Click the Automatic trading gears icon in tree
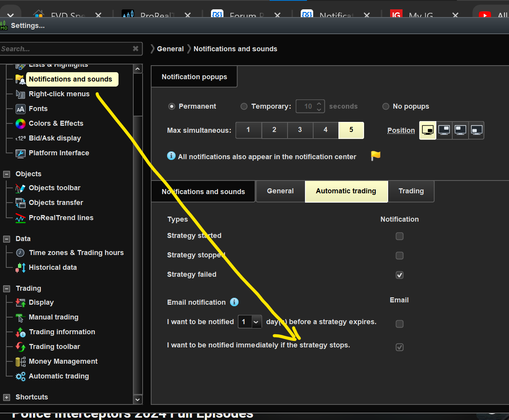The image size is (509, 420). (x=20, y=377)
